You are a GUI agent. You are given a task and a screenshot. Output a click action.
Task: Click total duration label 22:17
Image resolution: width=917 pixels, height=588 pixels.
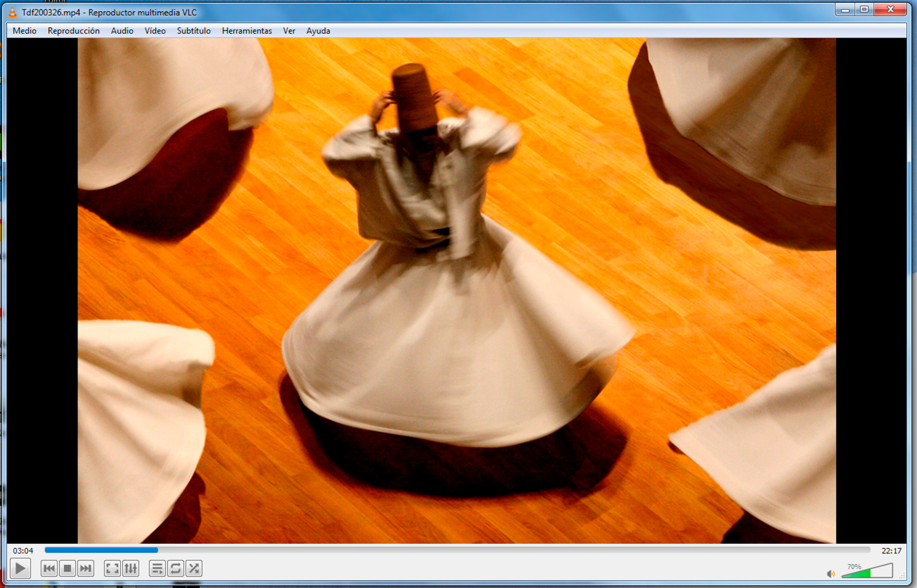point(891,550)
